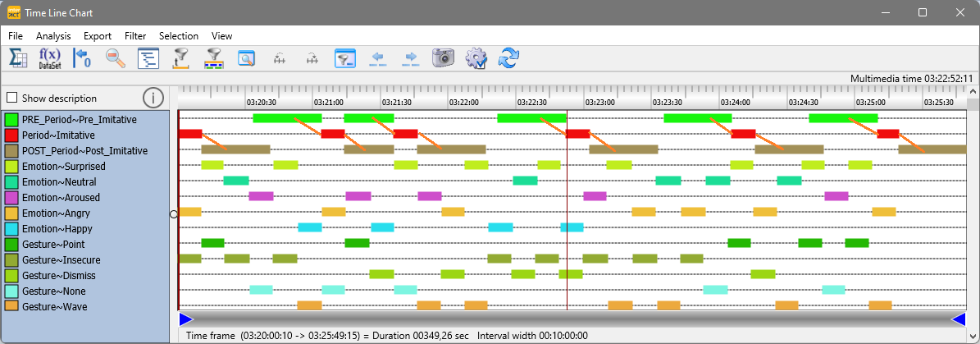Open the statistics sum table icon
Screen dimensions: 980x344
tap(17, 59)
